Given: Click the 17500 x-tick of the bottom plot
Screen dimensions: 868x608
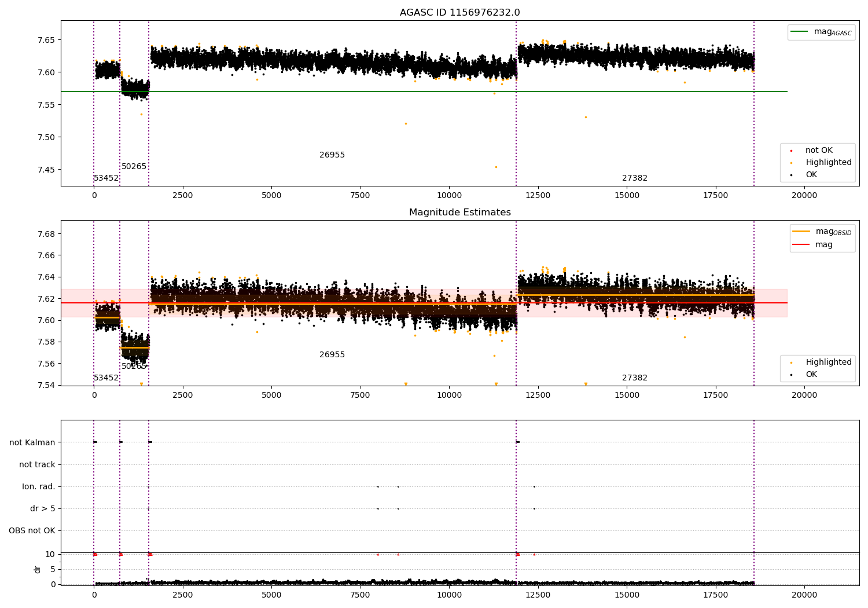Looking at the screenshot, I should tap(716, 595).
